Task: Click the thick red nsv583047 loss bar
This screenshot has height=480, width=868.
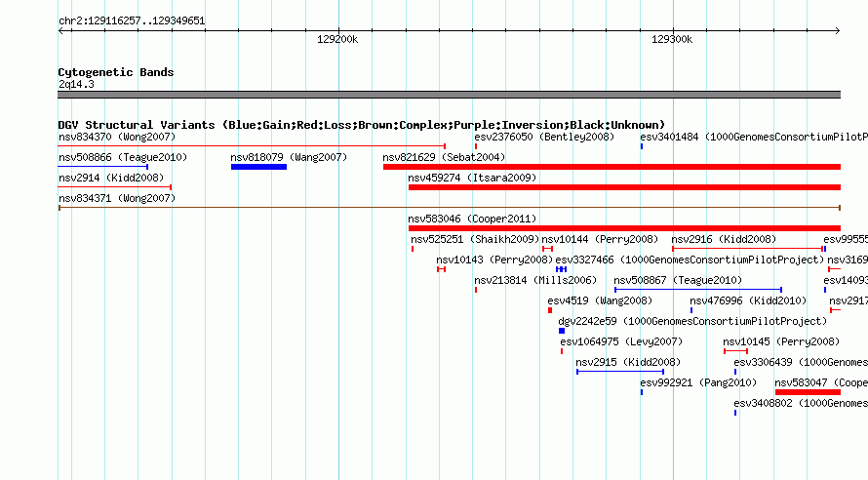Action: (x=808, y=392)
